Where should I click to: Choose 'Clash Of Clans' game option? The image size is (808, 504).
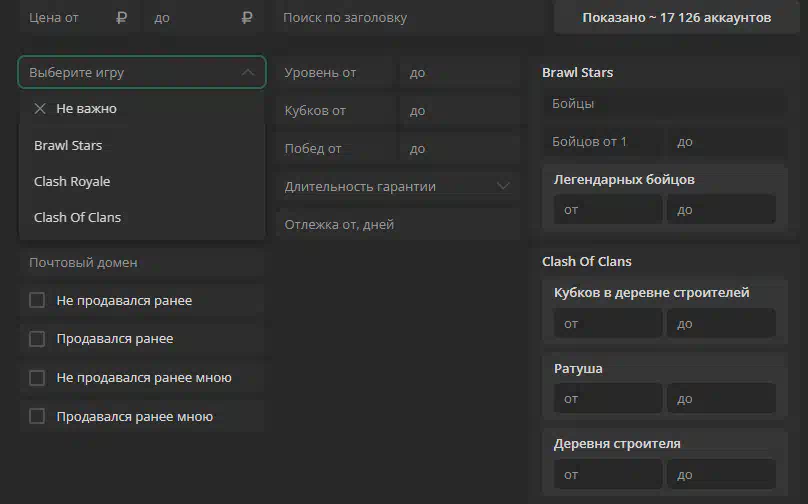tap(142, 217)
